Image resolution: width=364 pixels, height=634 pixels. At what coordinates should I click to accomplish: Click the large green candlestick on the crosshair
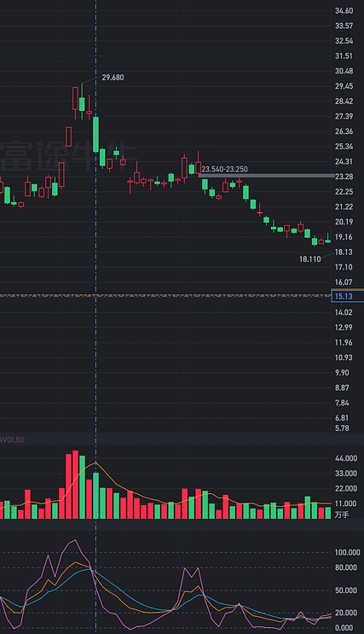click(x=95, y=134)
